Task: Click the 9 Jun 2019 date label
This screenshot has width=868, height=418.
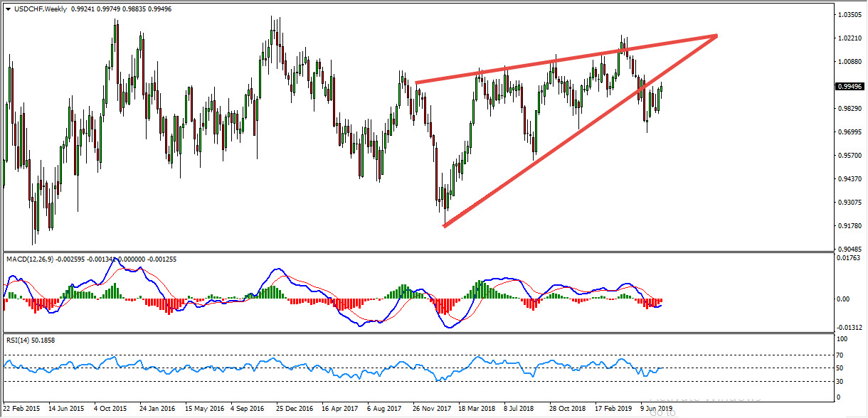Action: tap(655, 409)
